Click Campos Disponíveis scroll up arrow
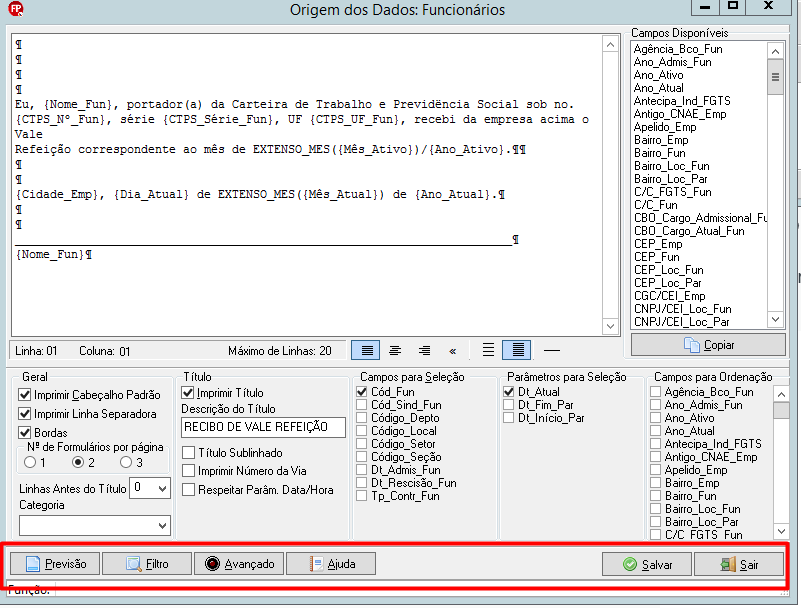This screenshot has height=608, width=801. [775, 51]
